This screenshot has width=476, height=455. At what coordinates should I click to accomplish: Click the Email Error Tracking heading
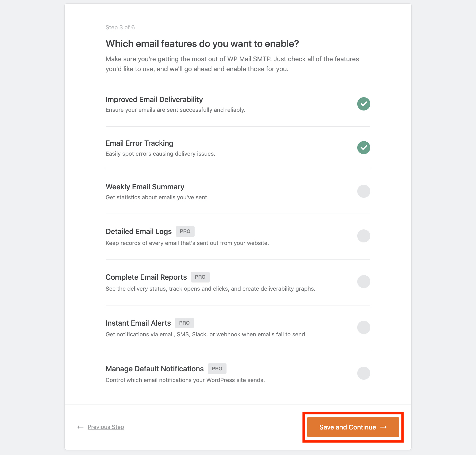tap(139, 143)
